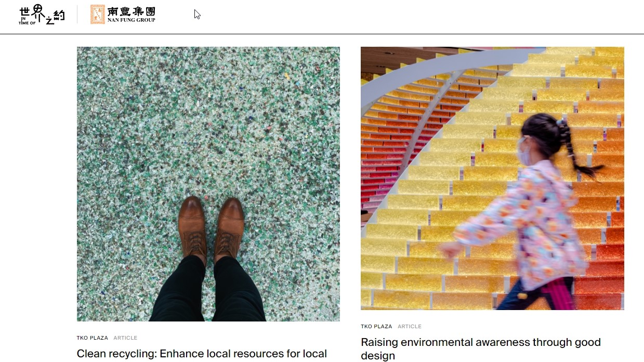Click the word 'design' in right headline

pos(378,356)
